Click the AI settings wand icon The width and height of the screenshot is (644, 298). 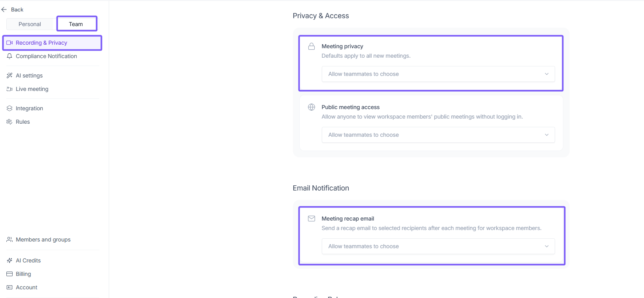[9, 75]
